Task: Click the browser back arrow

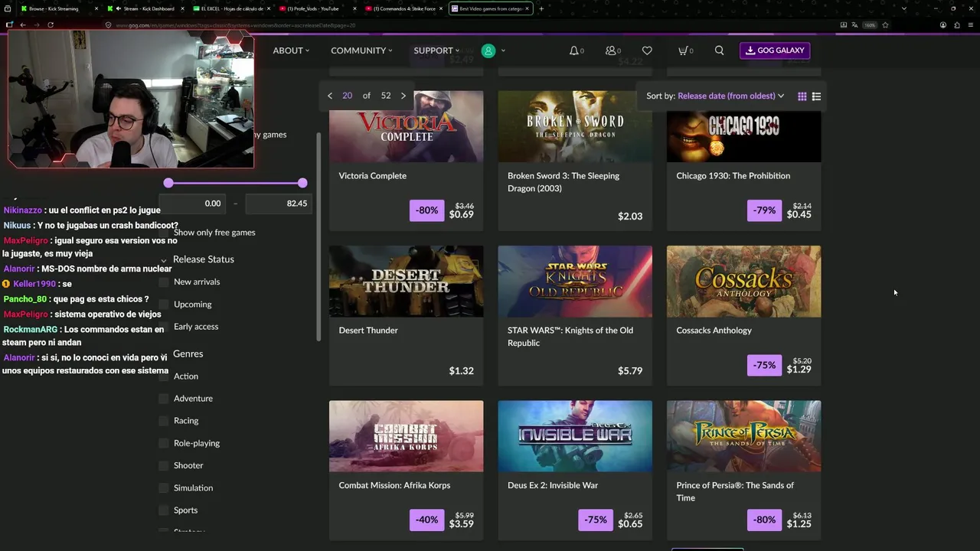Action: click(x=23, y=24)
